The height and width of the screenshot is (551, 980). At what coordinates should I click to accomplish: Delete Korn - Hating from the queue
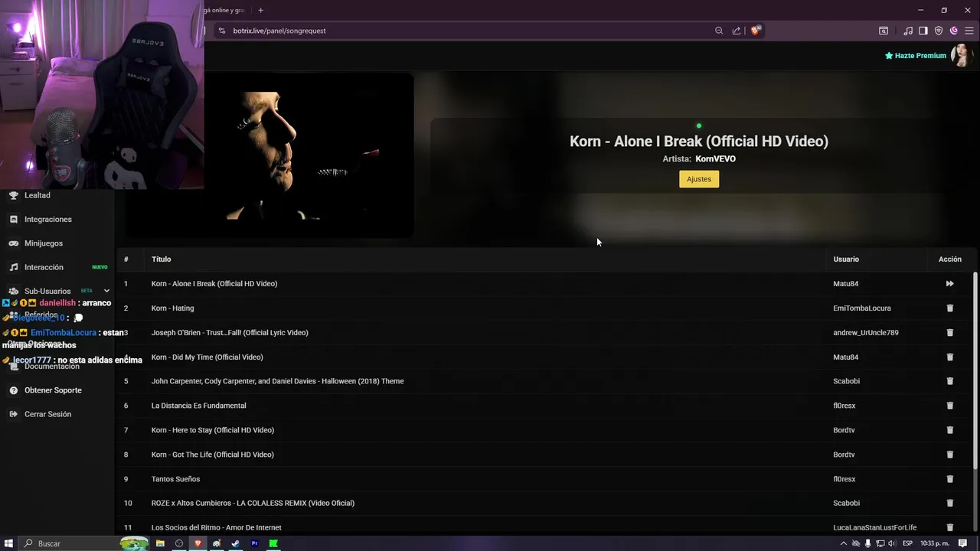click(x=950, y=308)
